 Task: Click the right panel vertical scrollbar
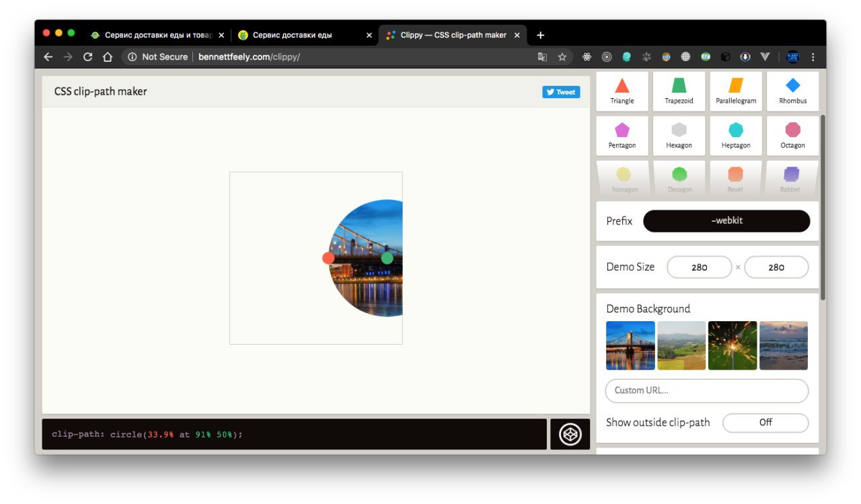823,208
